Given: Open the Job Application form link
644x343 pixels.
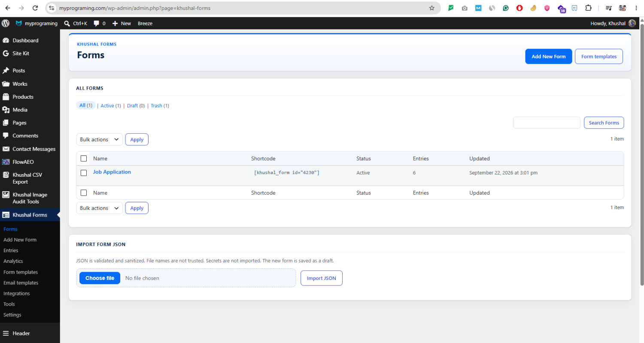Looking at the screenshot, I should (112, 172).
